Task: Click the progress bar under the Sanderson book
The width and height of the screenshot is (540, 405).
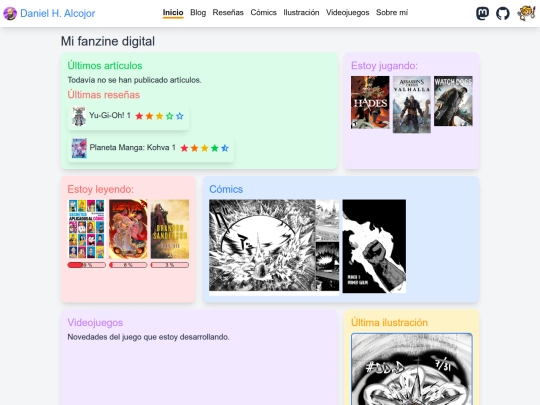Action: coord(170,265)
